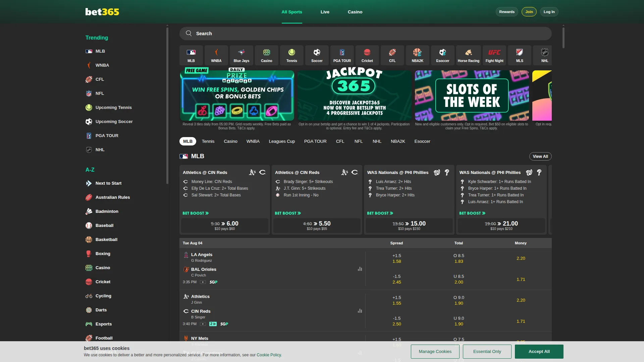Click the Search field
Image resolution: width=644 pixels, height=362 pixels.
tap(365, 34)
